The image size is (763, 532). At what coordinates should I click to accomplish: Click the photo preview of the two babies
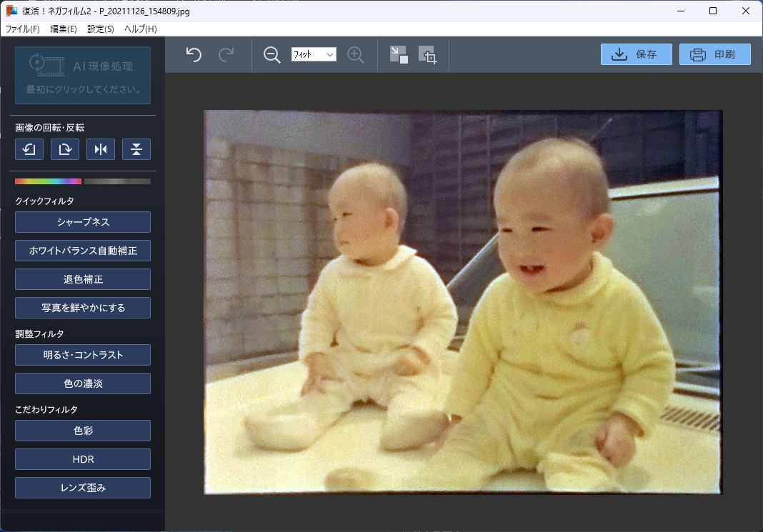point(464,303)
